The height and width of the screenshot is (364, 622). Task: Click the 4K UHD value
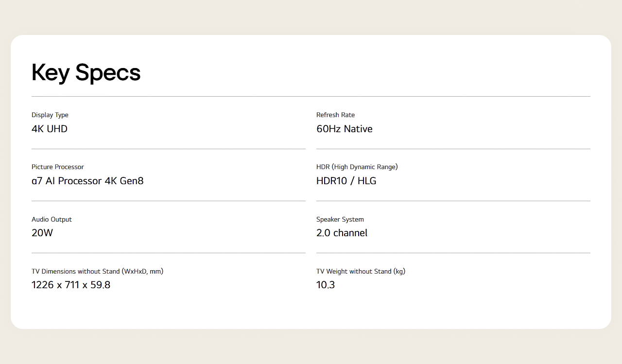[x=50, y=129]
